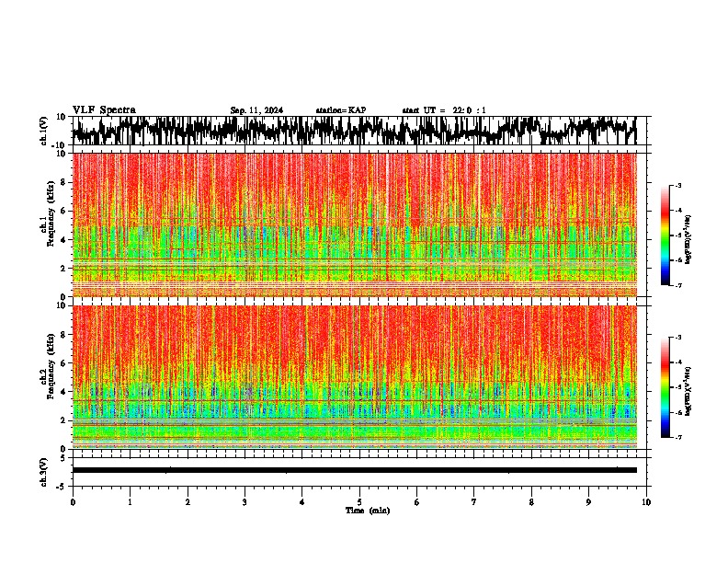This screenshot has height=563, width=728.
Task: Click the ch.1 color scale bar
Action: coord(665,236)
